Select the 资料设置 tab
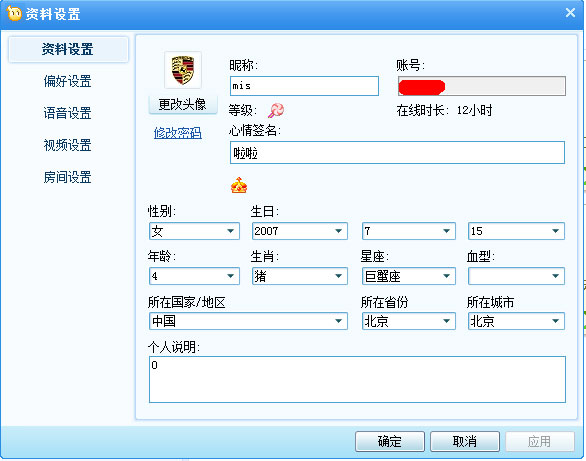This screenshot has width=586, height=461. (68, 49)
